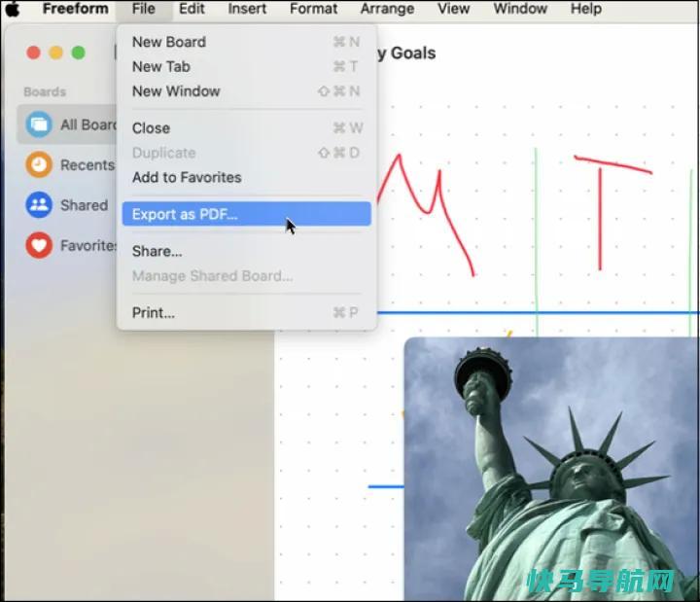The image size is (700, 602).
Task: Choose New Board from File menu
Action: tap(246, 42)
